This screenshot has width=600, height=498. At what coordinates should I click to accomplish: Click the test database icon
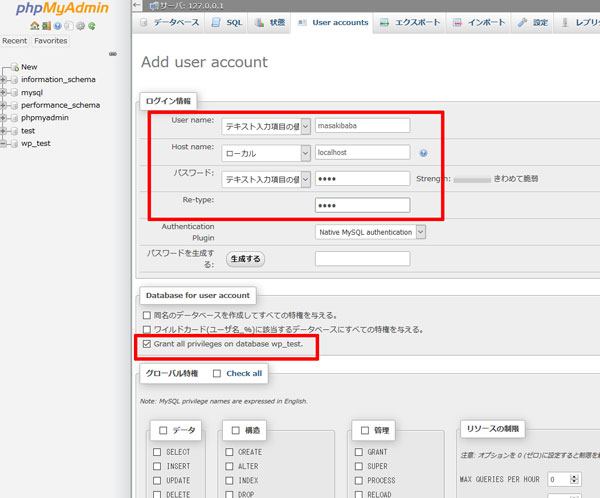pos(15,131)
